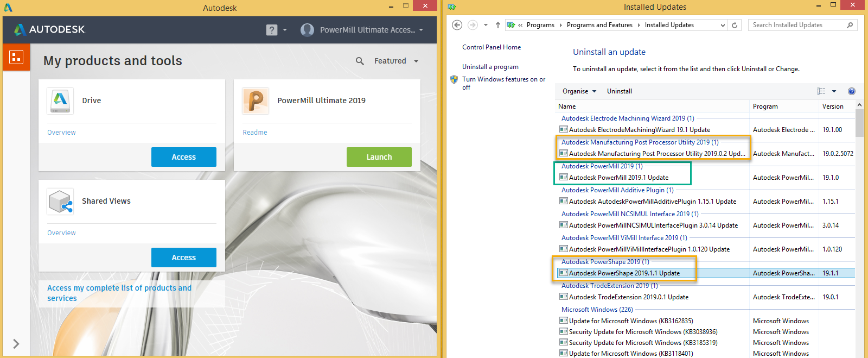The height and width of the screenshot is (358, 868).
Task: Click the up one level arrow
Action: click(497, 25)
